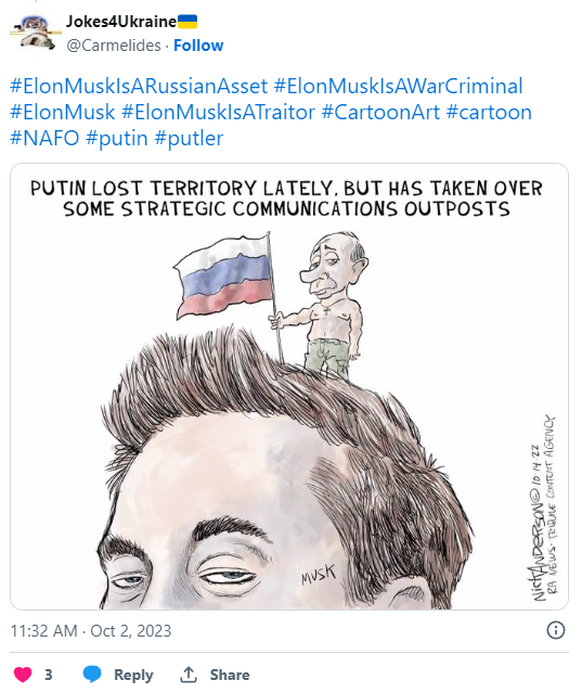Image resolution: width=582 pixels, height=693 pixels.
Task: Open the #ElonMuskIsARussianAsset hashtag
Action: [x=139, y=86]
